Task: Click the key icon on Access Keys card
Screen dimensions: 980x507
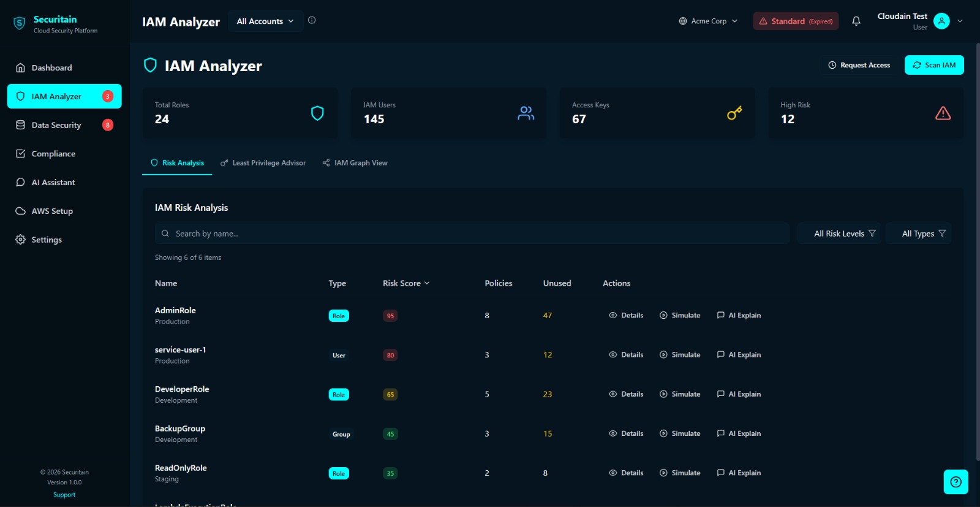Action: coord(734,113)
